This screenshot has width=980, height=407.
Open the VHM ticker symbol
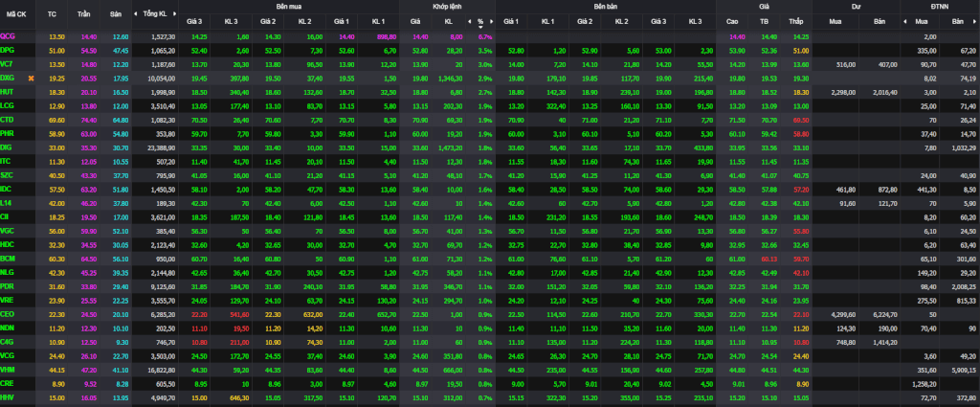8,369
